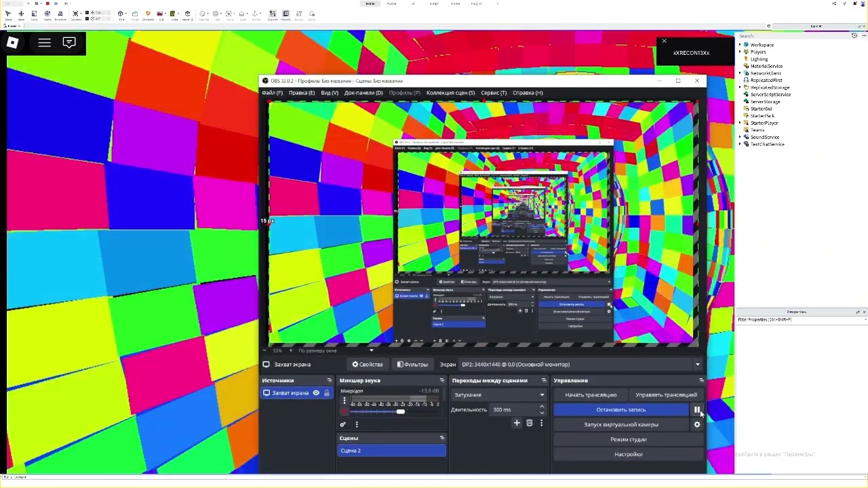Expand StarterPlayer in the Explorer tree
The height and width of the screenshot is (488, 868).
[740, 123]
